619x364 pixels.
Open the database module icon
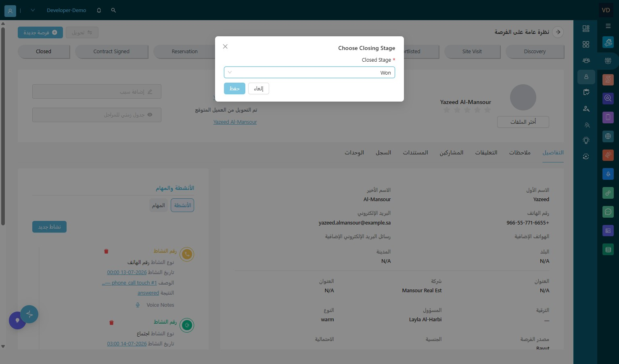(608, 250)
